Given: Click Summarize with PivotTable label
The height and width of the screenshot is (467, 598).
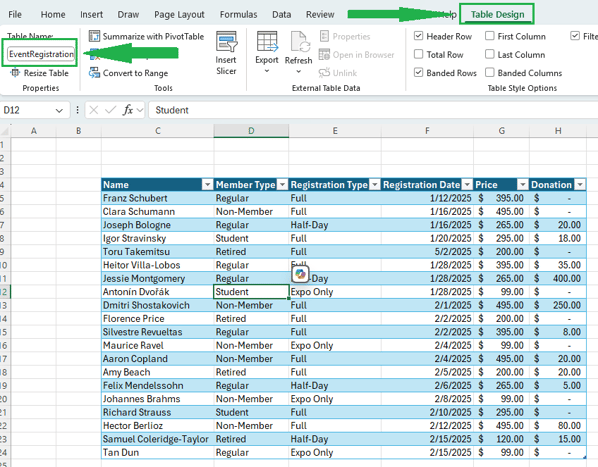Looking at the screenshot, I should 153,37.
